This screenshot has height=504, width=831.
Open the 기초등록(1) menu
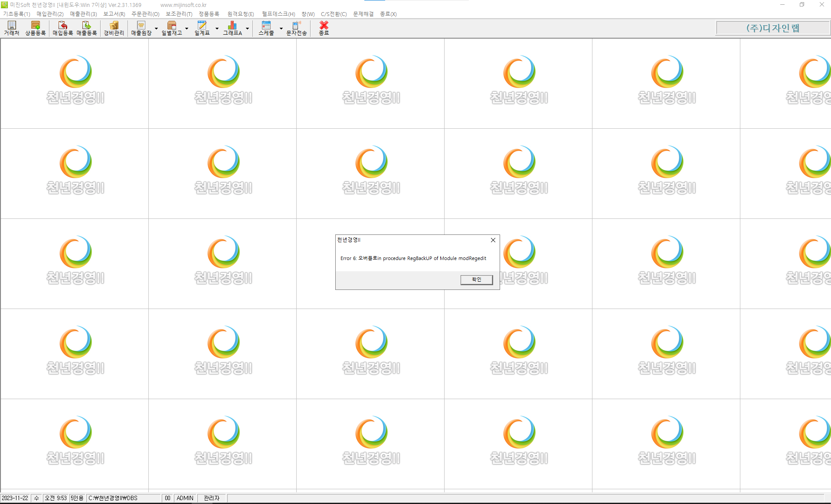(16, 14)
